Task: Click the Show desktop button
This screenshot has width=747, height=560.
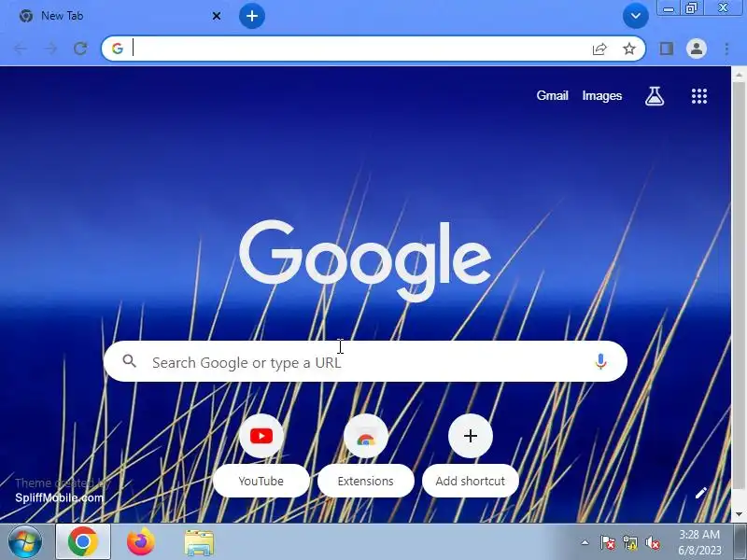Action: tap(740, 542)
